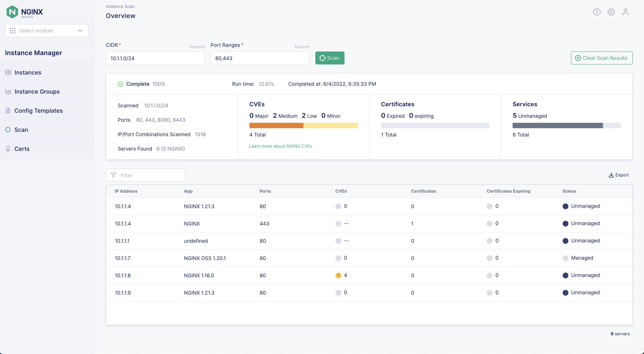Click the Instance Manager heading
The image size is (644, 354).
click(x=33, y=53)
